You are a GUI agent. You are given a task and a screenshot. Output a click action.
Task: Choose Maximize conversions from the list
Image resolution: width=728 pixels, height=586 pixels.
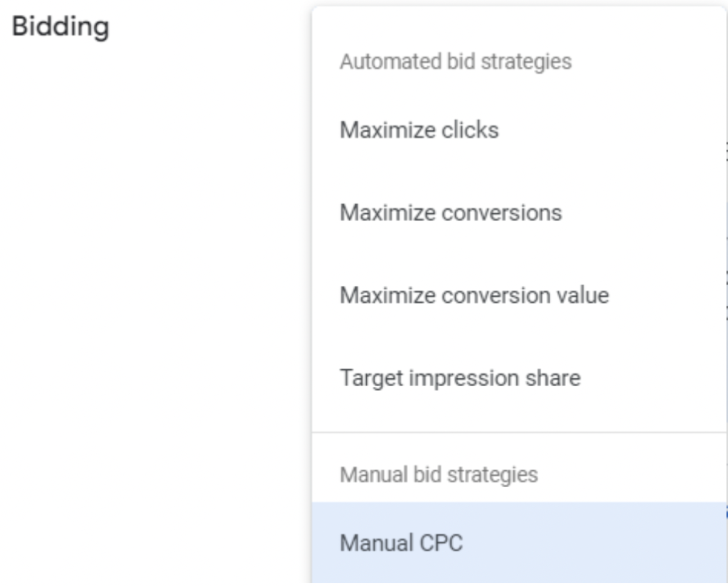pos(451,213)
